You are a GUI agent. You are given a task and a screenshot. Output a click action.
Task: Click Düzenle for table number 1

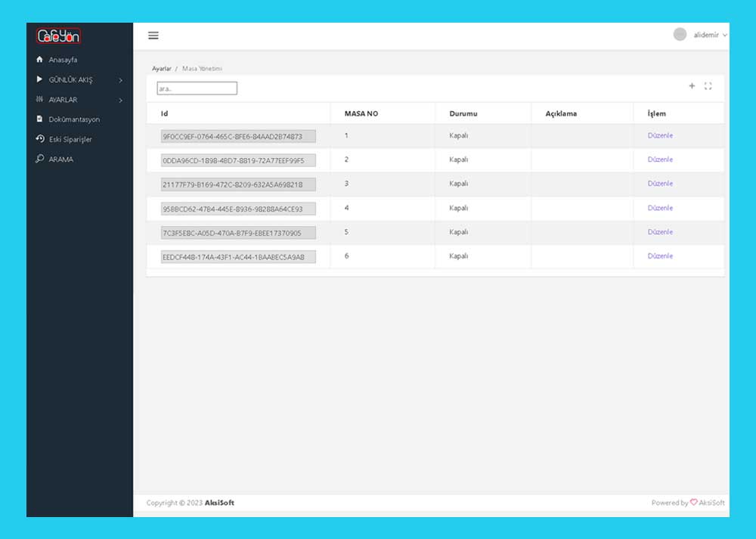[x=660, y=136]
